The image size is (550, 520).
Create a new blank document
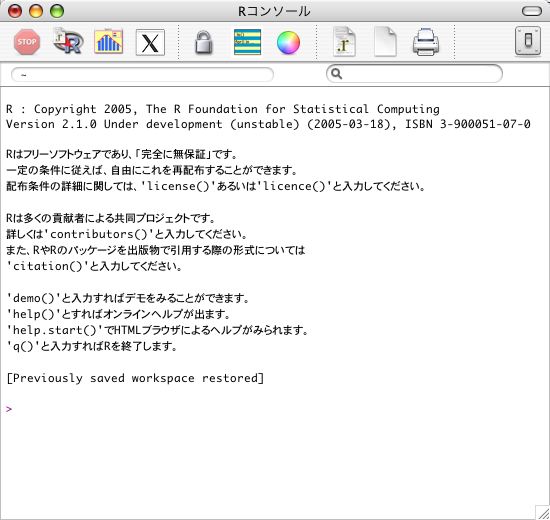pyautogui.click(x=385, y=42)
